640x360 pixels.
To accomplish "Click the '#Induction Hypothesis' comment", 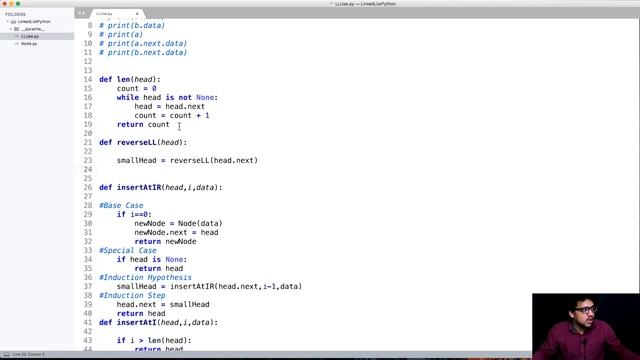I will click(x=145, y=277).
